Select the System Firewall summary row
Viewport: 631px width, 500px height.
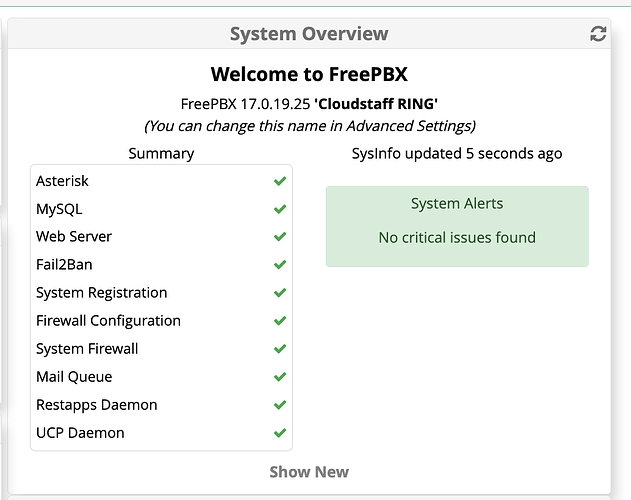[161, 348]
